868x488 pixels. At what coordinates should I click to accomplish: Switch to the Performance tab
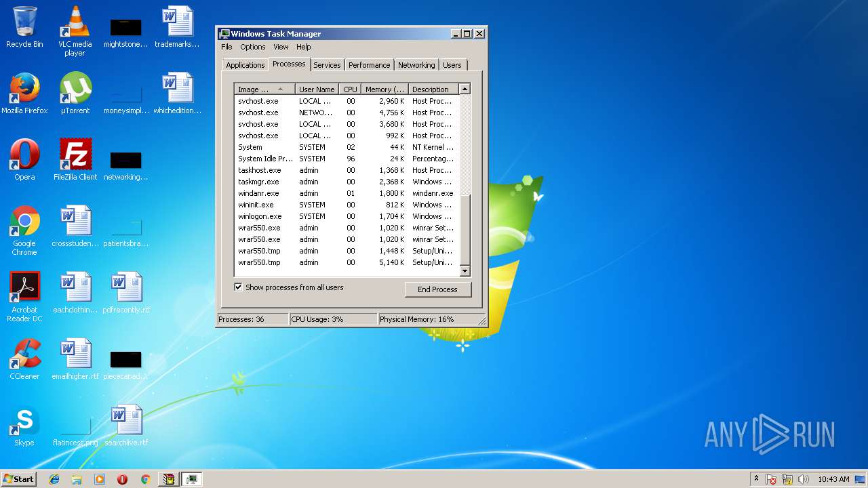370,65
